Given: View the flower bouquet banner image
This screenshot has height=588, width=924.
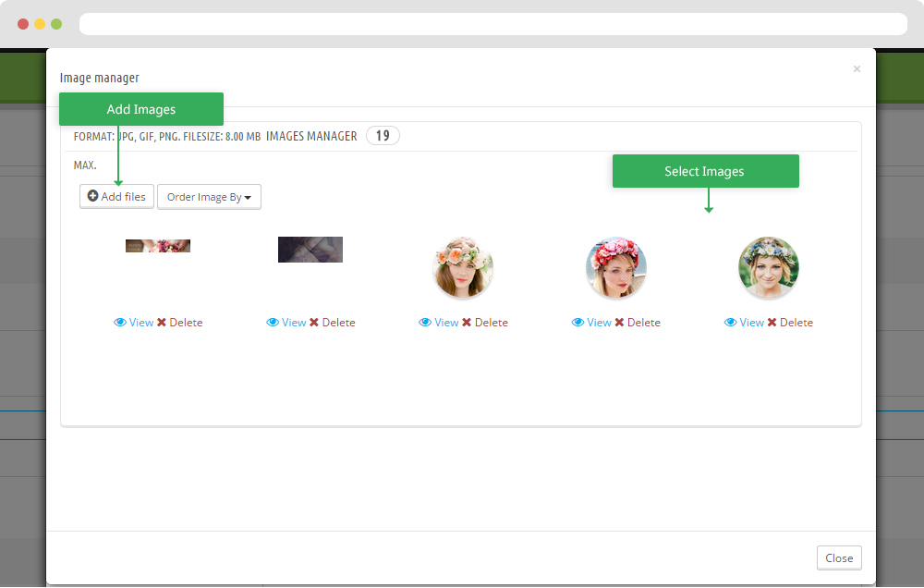Looking at the screenshot, I should pyautogui.click(x=134, y=323).
